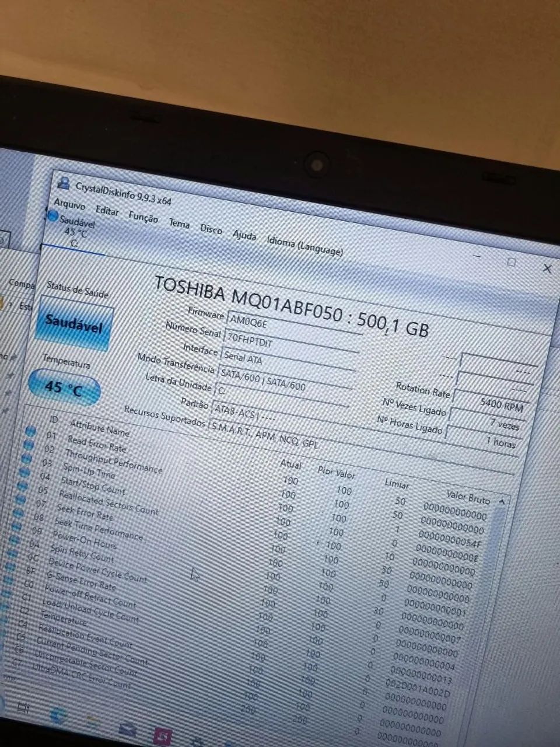
Task: Click the Modo Transferência SATA/600 field
Action: click(285, 381)
